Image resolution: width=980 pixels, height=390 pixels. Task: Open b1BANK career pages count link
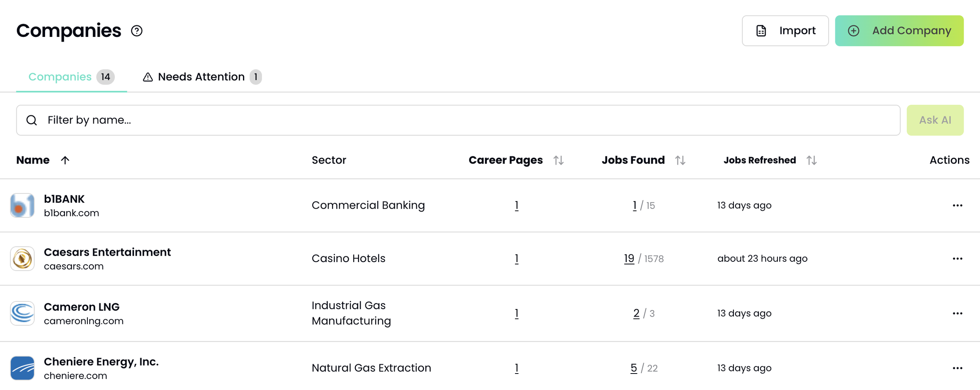coord(517,205)
